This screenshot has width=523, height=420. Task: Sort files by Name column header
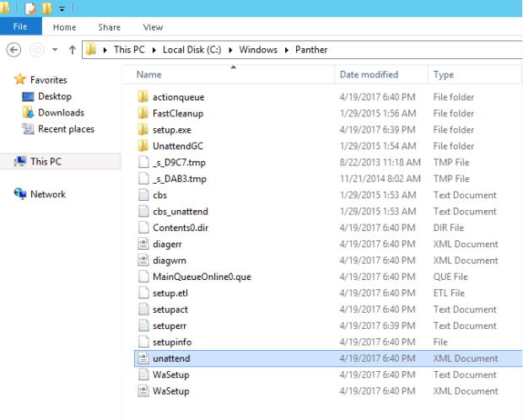149,75
